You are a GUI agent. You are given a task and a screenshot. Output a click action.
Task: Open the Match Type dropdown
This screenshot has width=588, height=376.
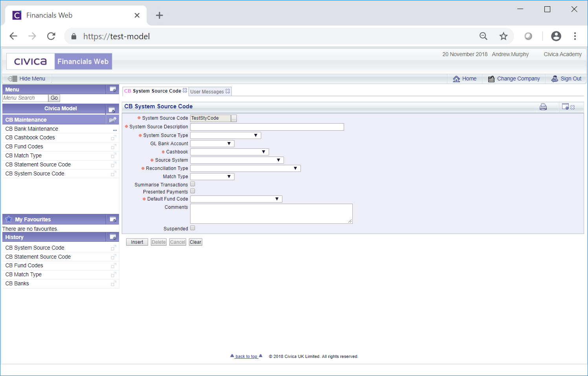212,177
